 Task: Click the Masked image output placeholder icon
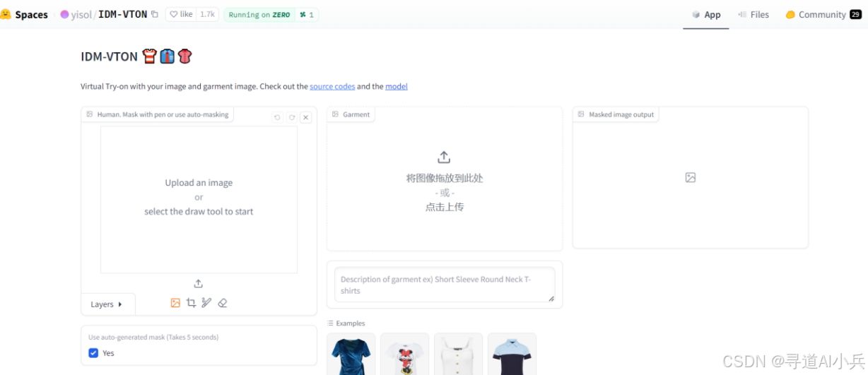tap(691, 178)
